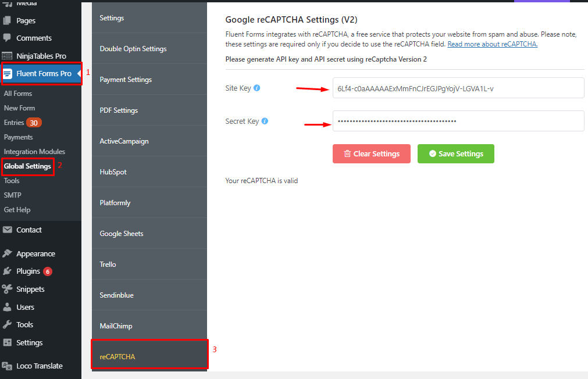Click the Contact envelope icon
The image size is (588, 379).
tap(7, 230)
